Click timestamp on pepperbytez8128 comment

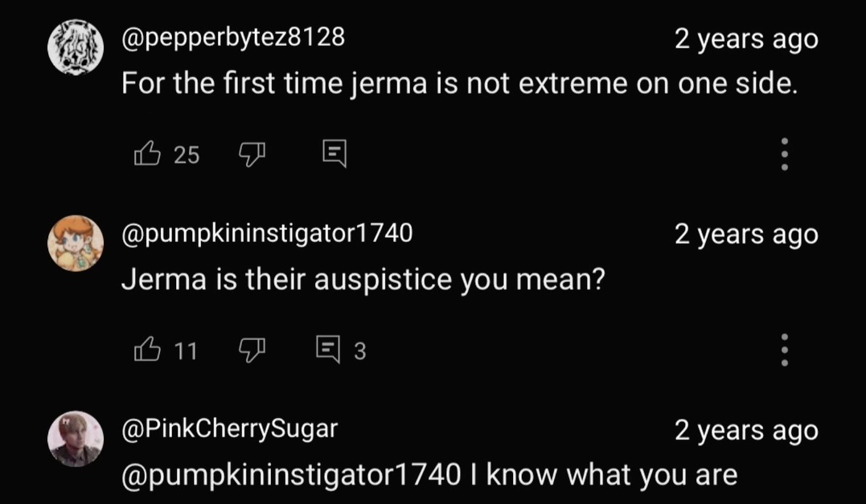(x=745, y=38)
